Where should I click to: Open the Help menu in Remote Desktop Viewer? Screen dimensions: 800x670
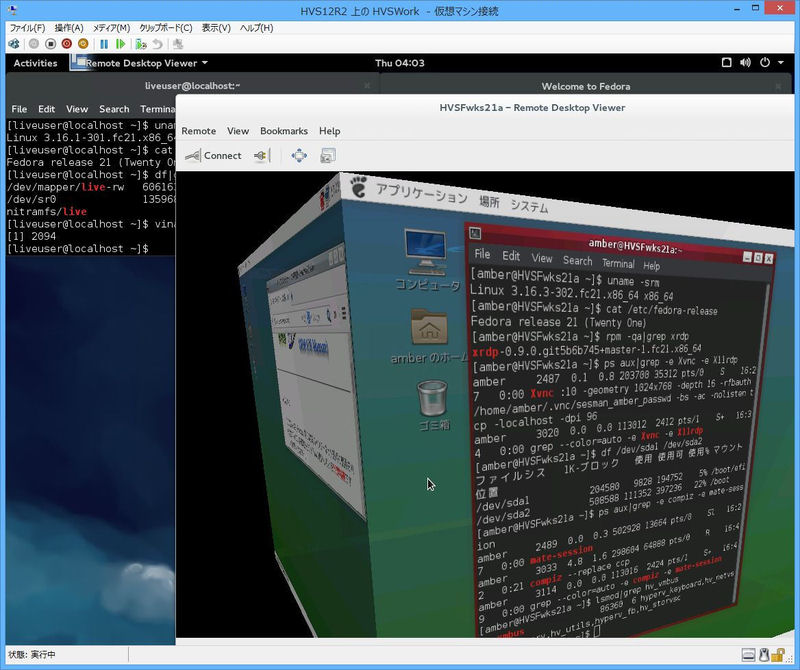click(330, 131)
